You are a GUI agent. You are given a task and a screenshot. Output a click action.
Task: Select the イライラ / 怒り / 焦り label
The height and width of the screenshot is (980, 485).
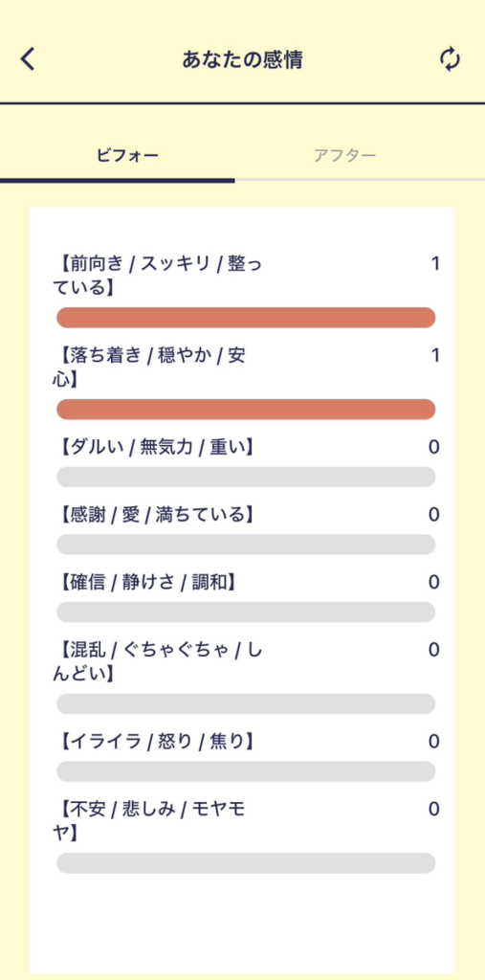[156, 742]
